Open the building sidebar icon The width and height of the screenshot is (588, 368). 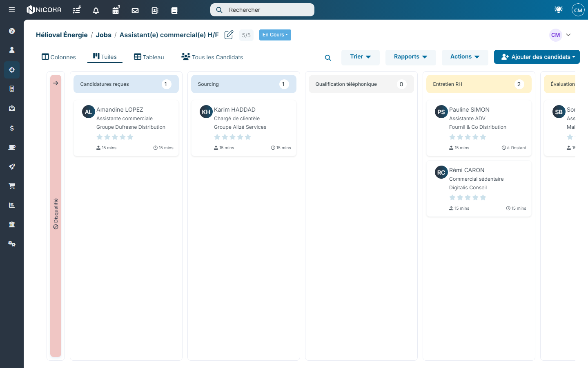(x=12, y=89)
